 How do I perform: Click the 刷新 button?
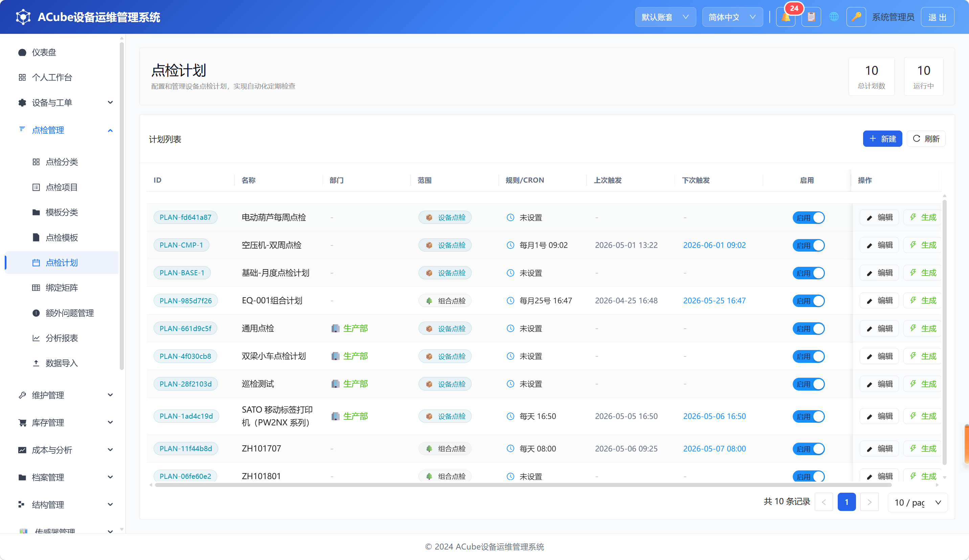926,139
